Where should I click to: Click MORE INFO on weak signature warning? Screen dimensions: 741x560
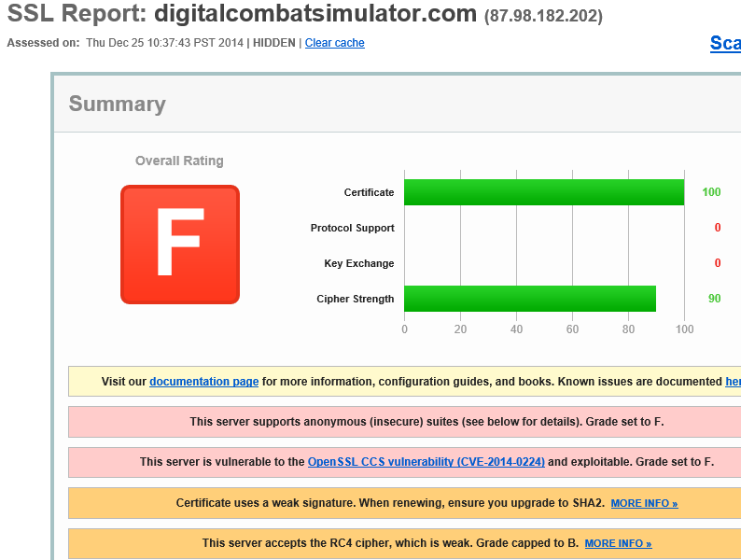(x=644, y=503)
